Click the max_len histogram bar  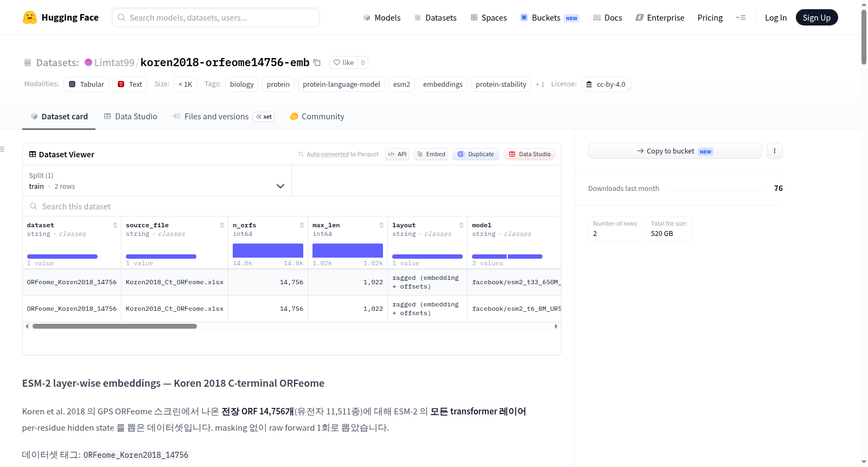click(x=348, y=251)
